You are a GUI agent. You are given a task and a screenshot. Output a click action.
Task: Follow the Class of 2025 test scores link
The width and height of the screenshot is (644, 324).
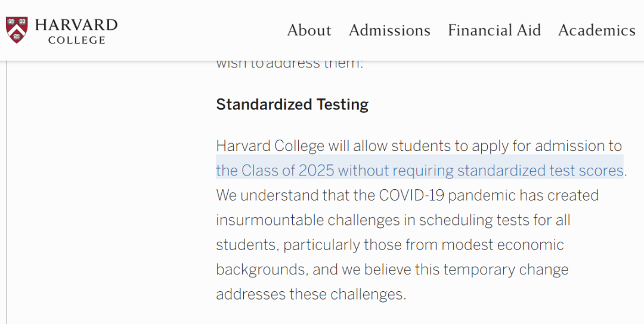click(420, 170)
